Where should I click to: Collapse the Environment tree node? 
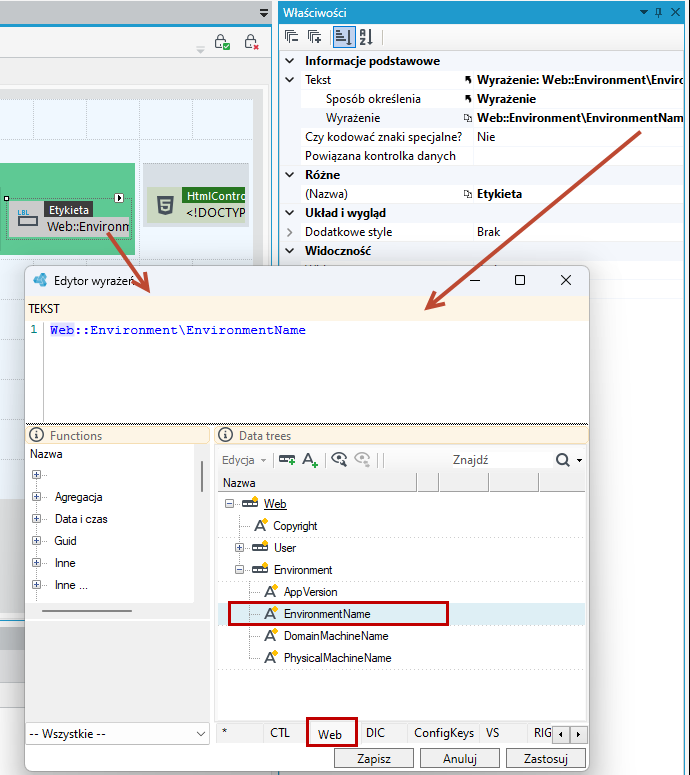click(239, 569)
